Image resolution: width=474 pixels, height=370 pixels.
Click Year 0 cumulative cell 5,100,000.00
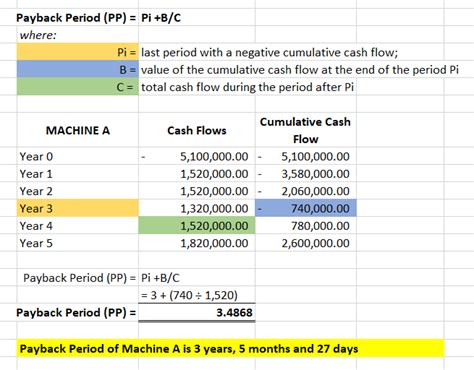coord(306,156)
